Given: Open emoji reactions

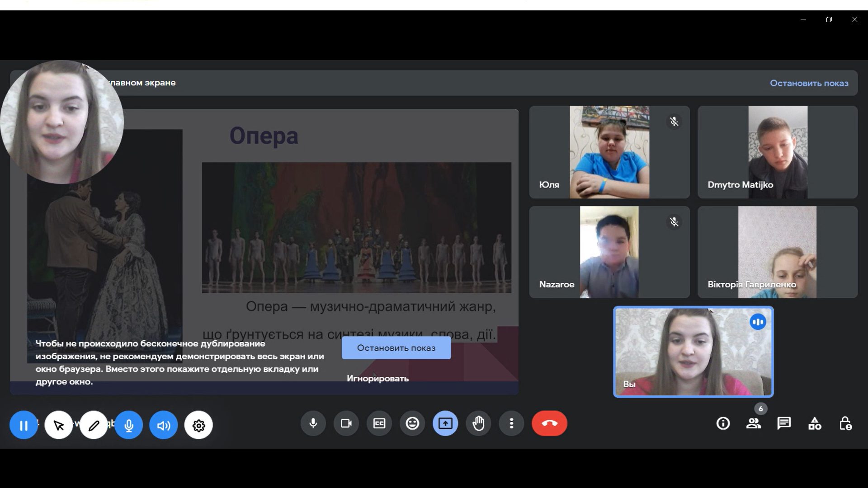Looking at the screenshot, I should click(x=412, y=423).
